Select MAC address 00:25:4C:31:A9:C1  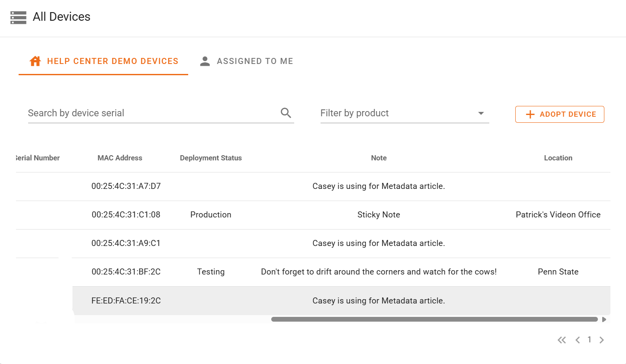click(126, 243)
